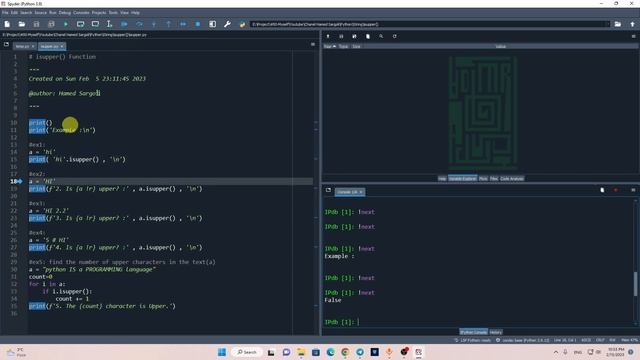Image resolution: width=640 pixels, height=360 pixels.
Task: Run cell and advance icon
Action: [95, 24]
